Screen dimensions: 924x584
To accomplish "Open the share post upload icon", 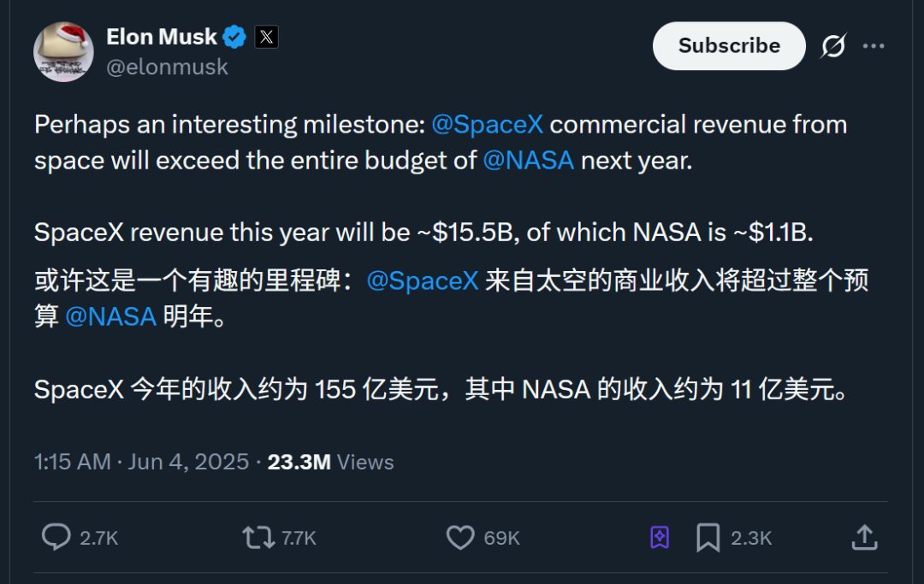I will [x=864, y=537].
